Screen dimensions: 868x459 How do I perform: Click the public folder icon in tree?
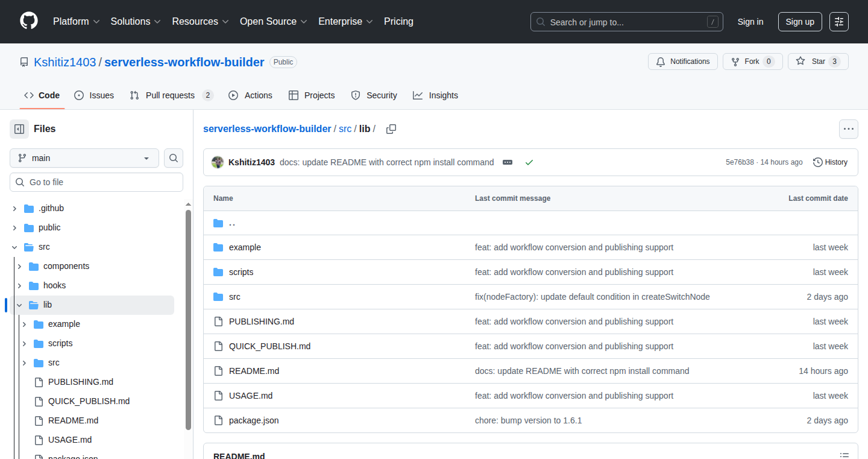tap(29, 227)
